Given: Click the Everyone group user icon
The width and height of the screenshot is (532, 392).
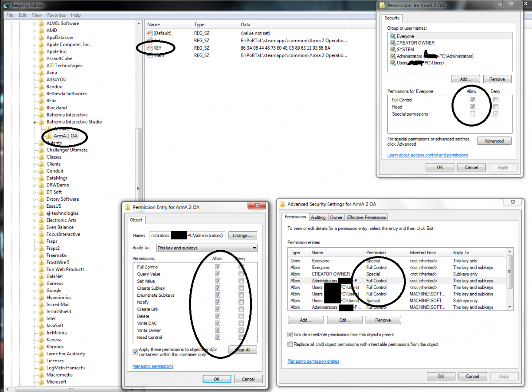Looking at the screenshot, I should tap(392, 36).
